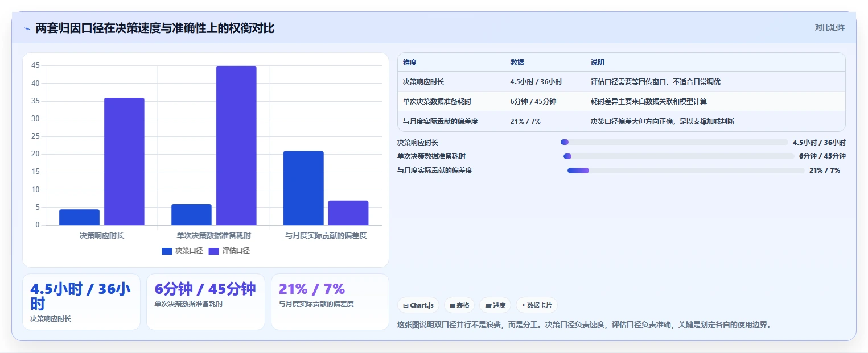The height and width of the screenshot is (353, 868).
Task: Click the y-axis tick label 20
Action: click(35, 154)
